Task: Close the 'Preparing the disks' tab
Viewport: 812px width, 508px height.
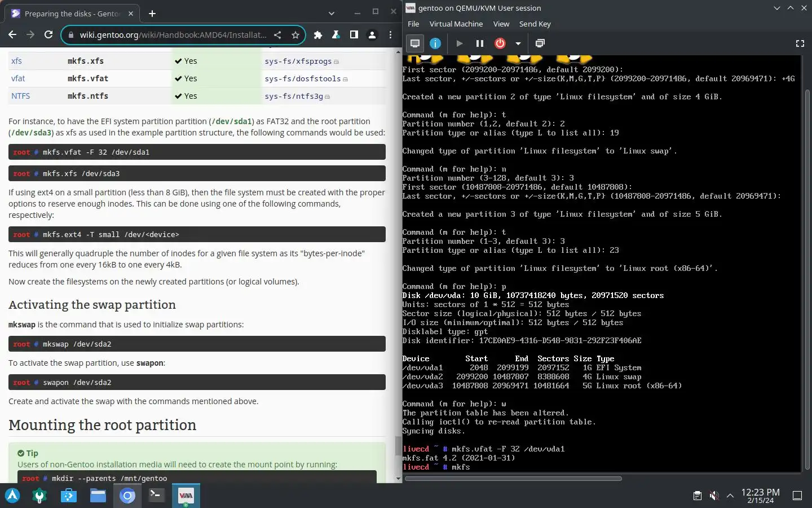Action: pos(131,14)
